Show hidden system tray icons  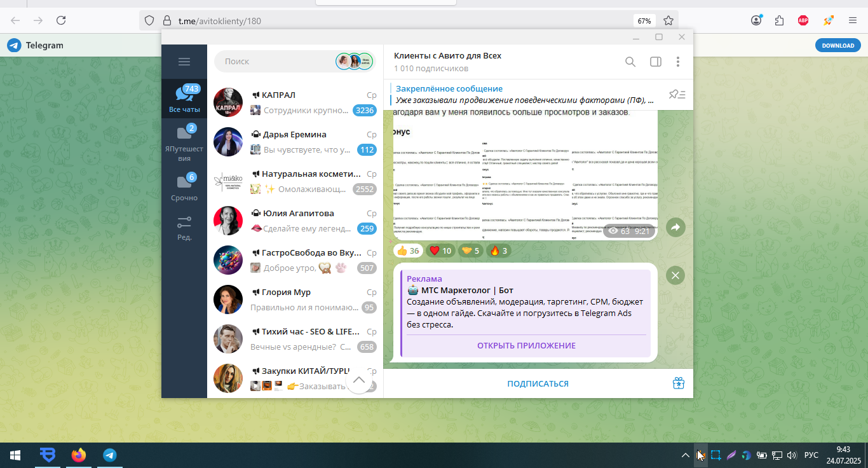tap(685, 455)
